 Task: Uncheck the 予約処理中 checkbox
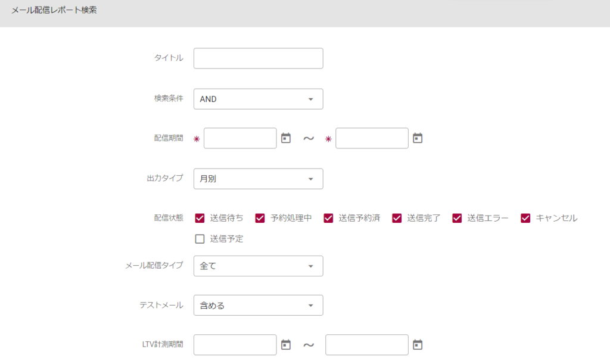tap(260, 218)
